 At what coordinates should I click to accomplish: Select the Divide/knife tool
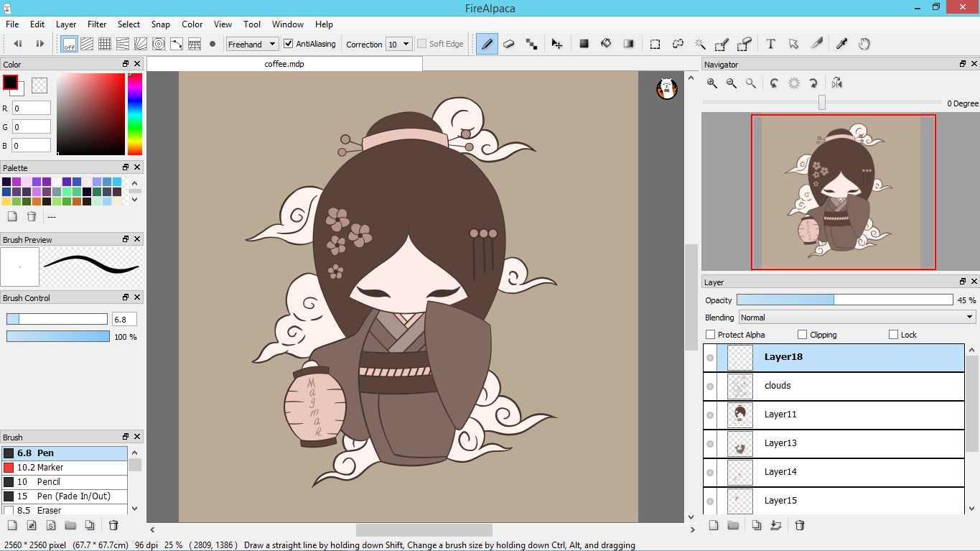tap(816, 44)
